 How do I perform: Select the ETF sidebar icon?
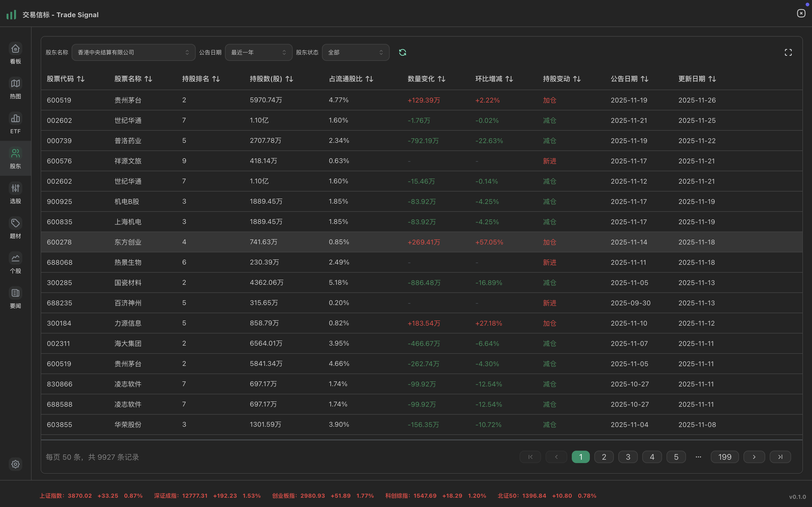point(16,119)
